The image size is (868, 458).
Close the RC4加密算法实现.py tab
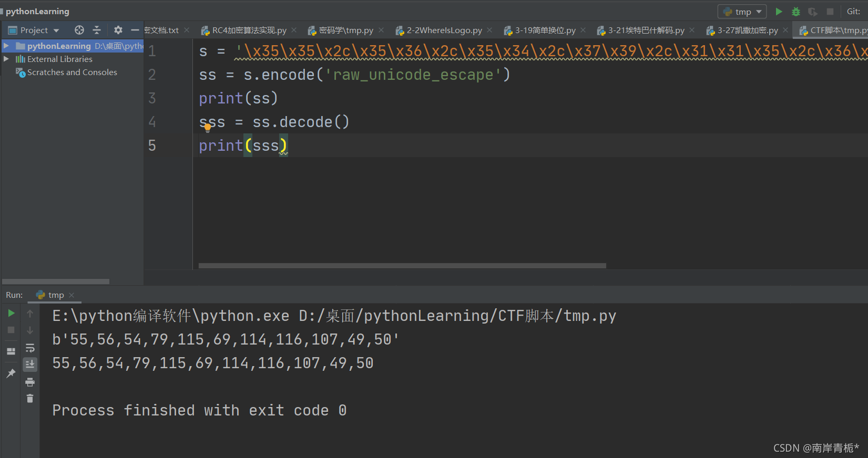point(294,30)
